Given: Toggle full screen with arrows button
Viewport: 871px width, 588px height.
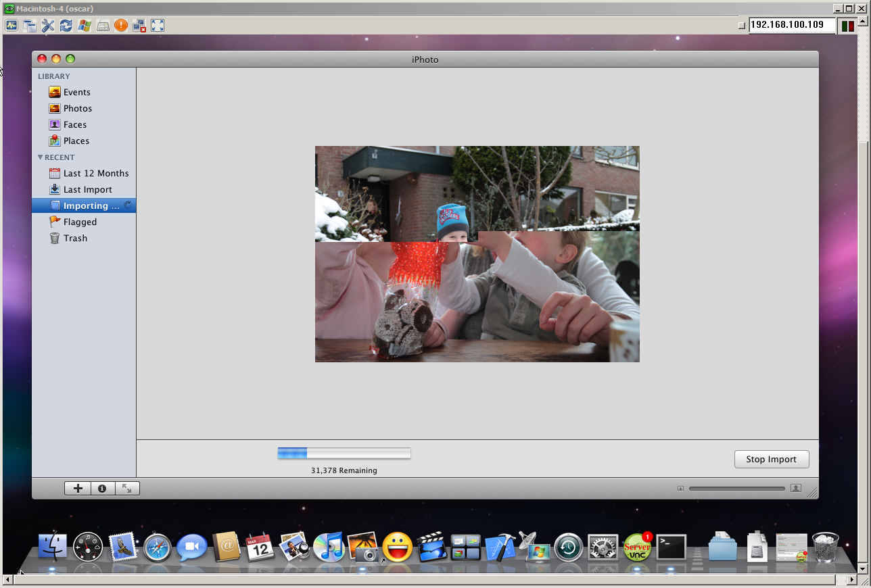Looking at the screenshot, I should (x=127, y=488).
